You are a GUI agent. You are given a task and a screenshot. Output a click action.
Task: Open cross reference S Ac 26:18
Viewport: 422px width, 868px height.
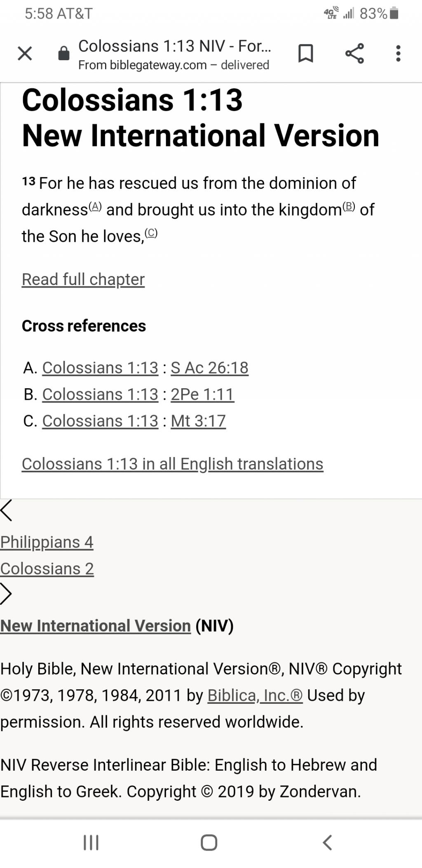click(209, 368)
